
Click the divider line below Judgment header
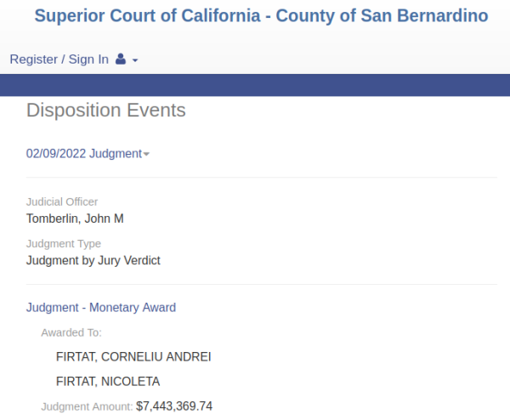tap(262, 178)
